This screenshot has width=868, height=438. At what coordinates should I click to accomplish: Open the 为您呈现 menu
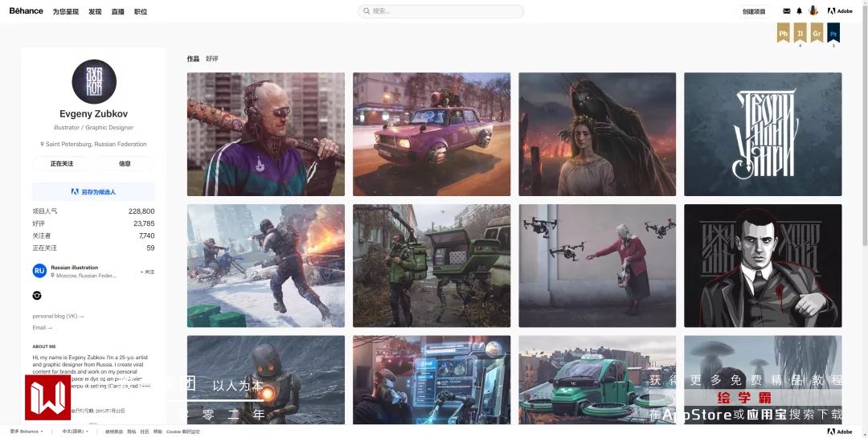pos(65,11)
